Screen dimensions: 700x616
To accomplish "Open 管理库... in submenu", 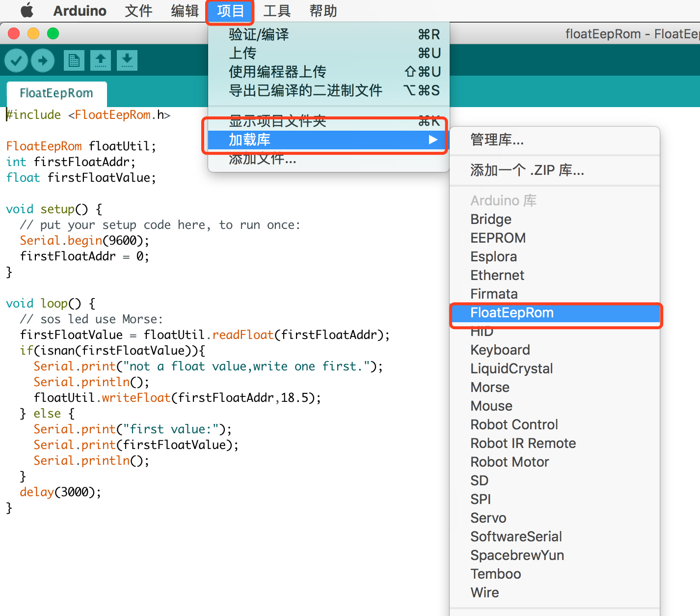I will click(x=555, y=140).
